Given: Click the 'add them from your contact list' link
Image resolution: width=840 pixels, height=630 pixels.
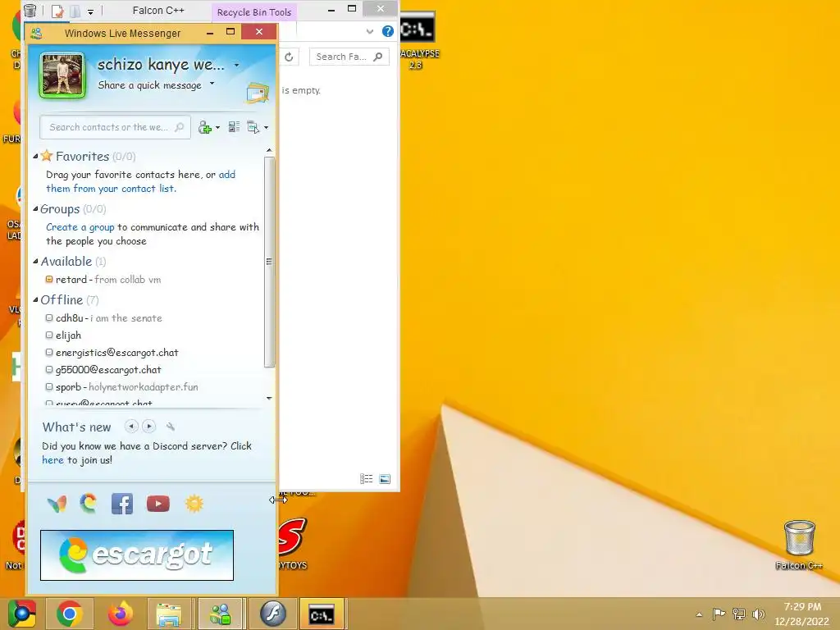Looking at the screenshot, I should pos(141,181).
